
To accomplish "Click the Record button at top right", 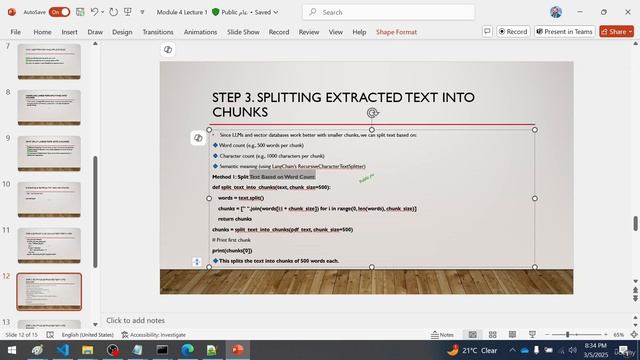I will pos(513,31).
